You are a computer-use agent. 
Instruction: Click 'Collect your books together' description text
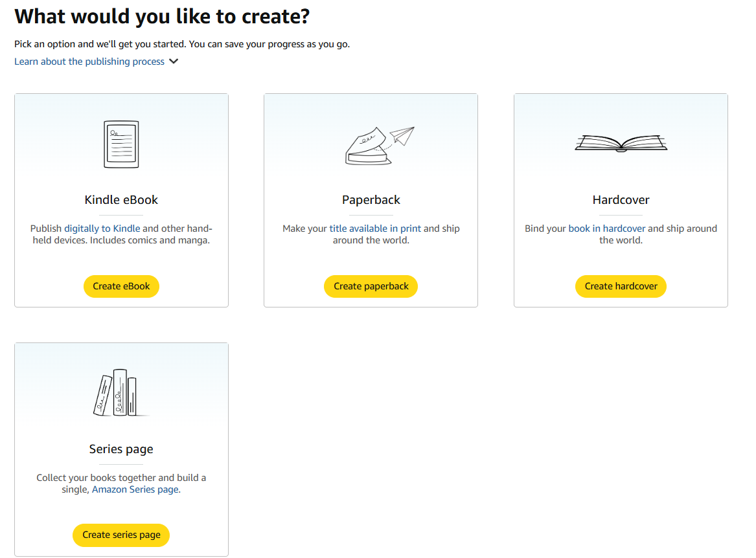coord(96,478)
